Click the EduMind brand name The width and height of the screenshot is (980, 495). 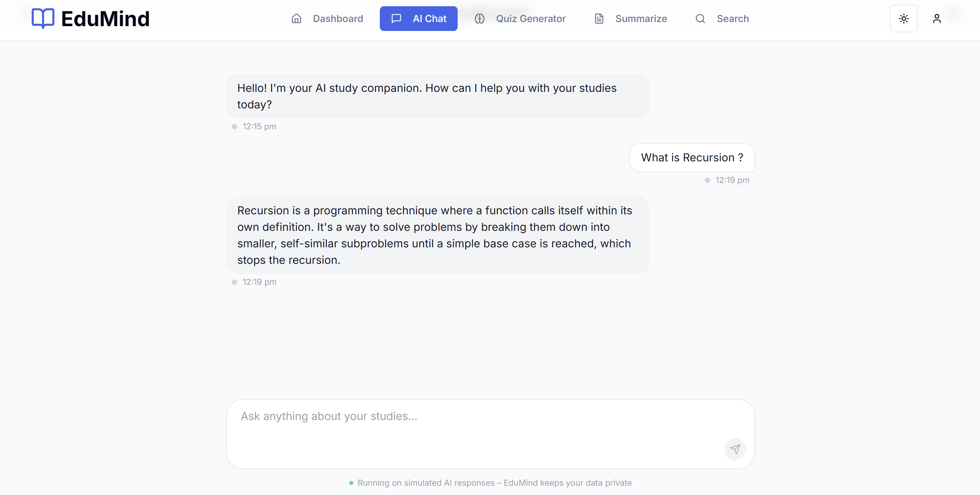(105, 19)
